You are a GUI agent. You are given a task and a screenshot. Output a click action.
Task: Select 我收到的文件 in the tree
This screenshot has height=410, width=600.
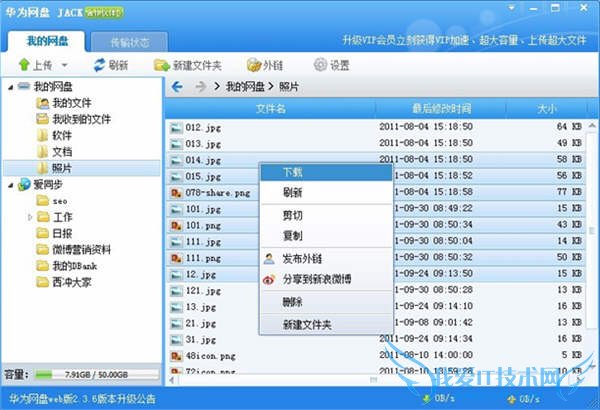(x=81, y=119)
